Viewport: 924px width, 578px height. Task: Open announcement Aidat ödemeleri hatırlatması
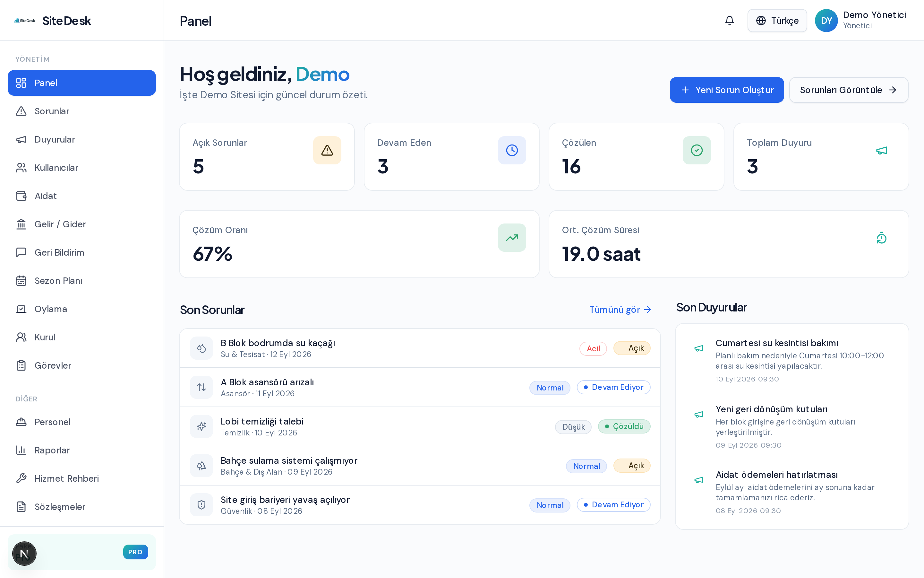coord(792,492)
